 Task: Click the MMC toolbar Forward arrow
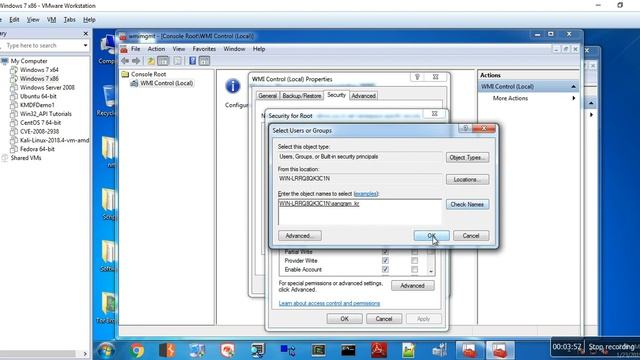point(136,61)
